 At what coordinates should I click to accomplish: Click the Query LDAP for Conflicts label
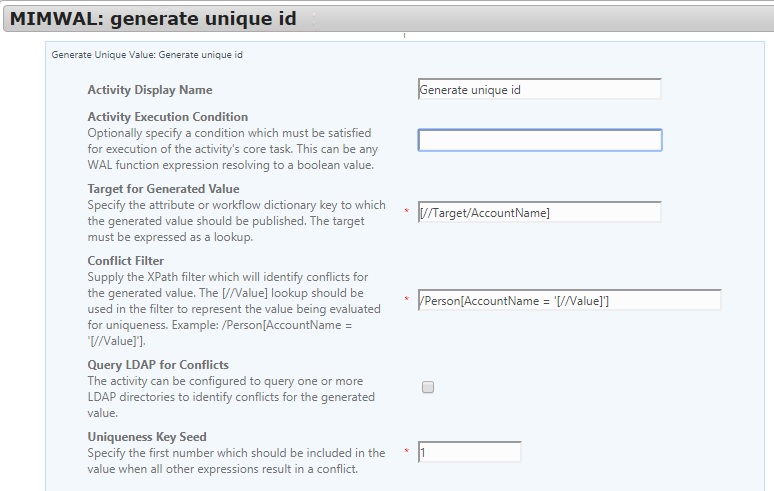point(158,365)
